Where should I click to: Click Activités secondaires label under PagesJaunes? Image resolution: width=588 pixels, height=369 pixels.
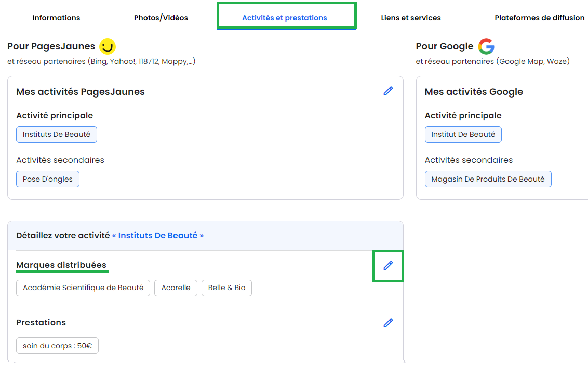[x=60, y=160]
